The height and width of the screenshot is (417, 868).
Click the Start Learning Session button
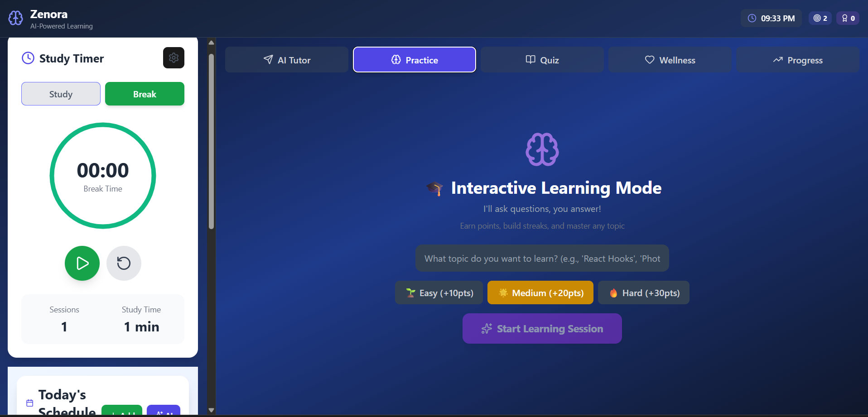[x=542, y=328]
